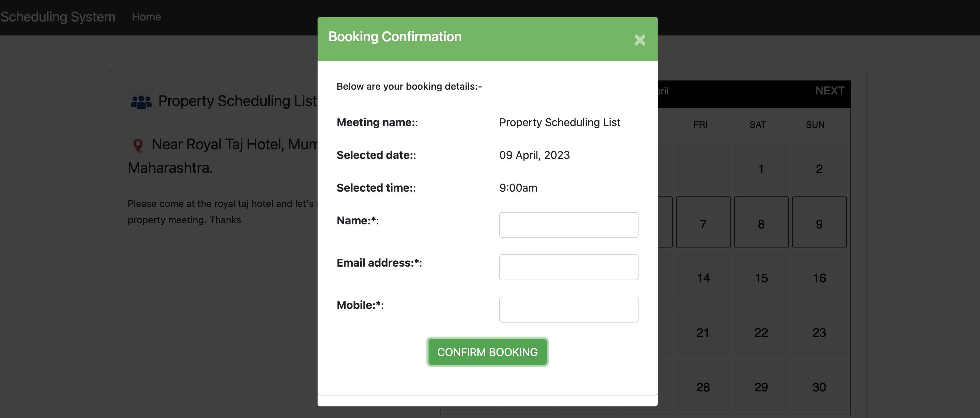Screen dimensions: 980x418
Task: Pick date 22 on the calendar
Action: click(x=761, y=332)
